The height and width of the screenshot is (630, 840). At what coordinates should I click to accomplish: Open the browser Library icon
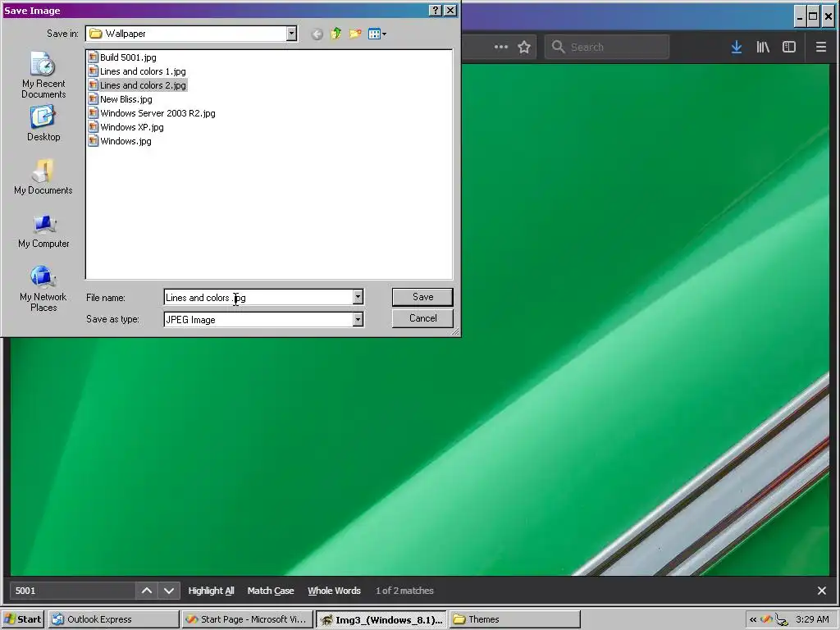pyautogui.click(x=763, y=47)
